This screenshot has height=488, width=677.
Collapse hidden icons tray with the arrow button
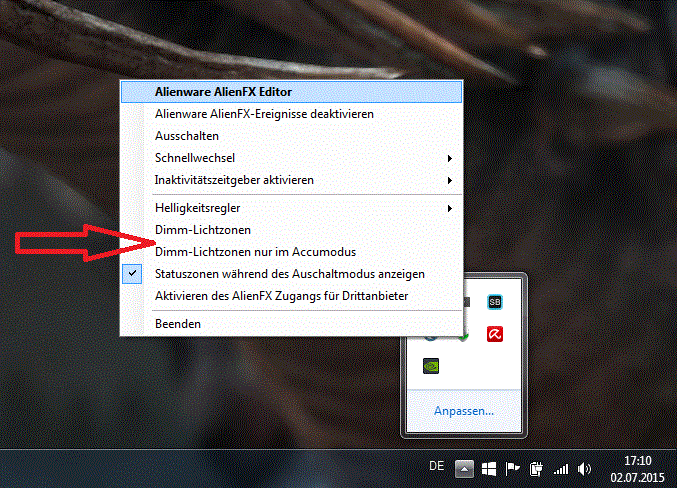tap(464, 468)
